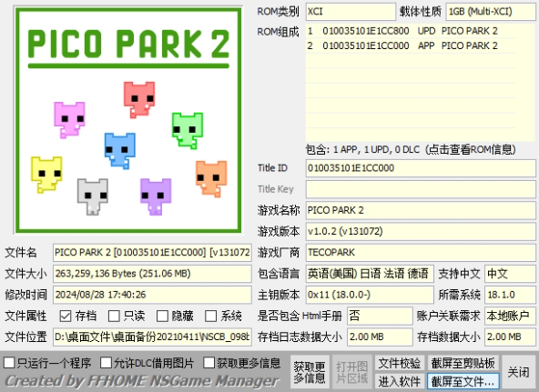
Task: Toggle the 存档 file attribute checkbox
Action: click(66, 316)
